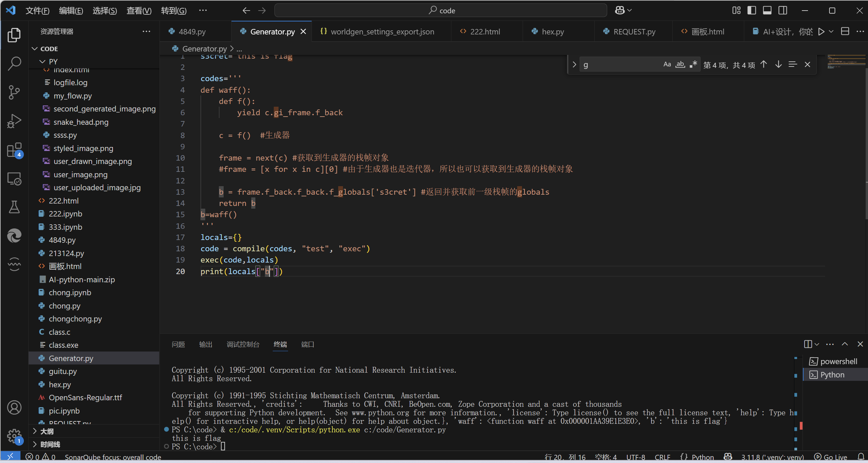868x463 pixels.
Task: Open the Manage settings gear
Action: click(14, 435)
